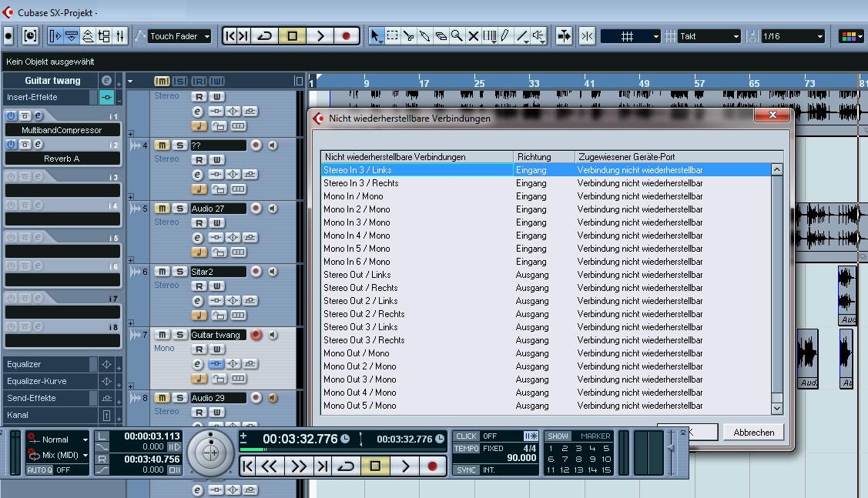
Task: Solo the Audio 27 track
Action: click(x=179, y=209)
